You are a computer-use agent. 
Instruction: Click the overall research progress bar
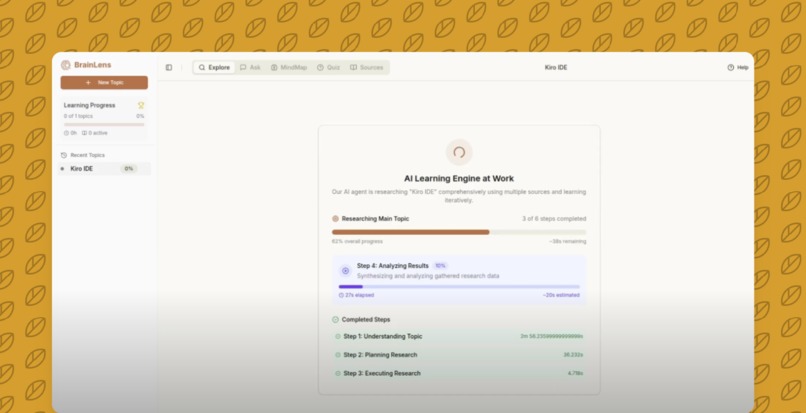(x=459, y=232)
